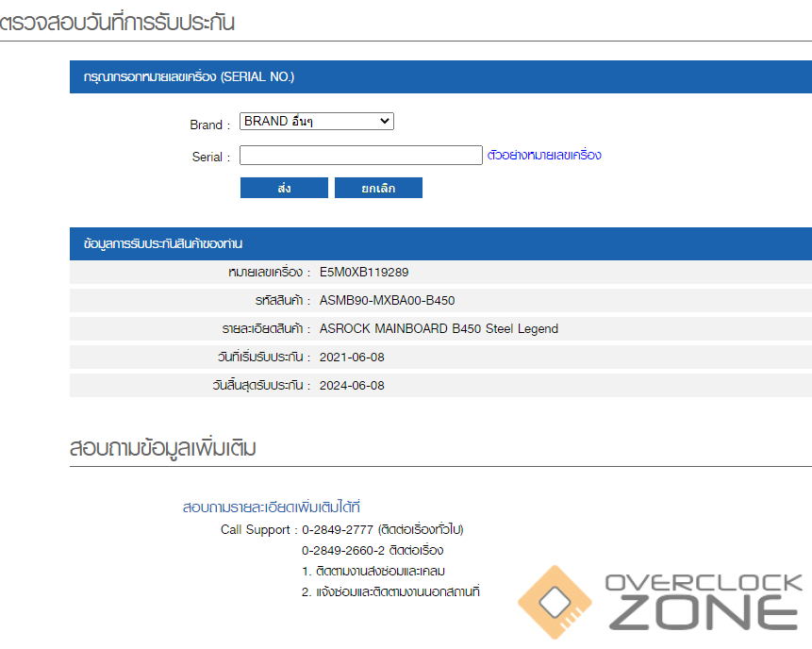The image size is (812, 649).
Task: Click the Call Support label
Action: (x=256, y=529)
